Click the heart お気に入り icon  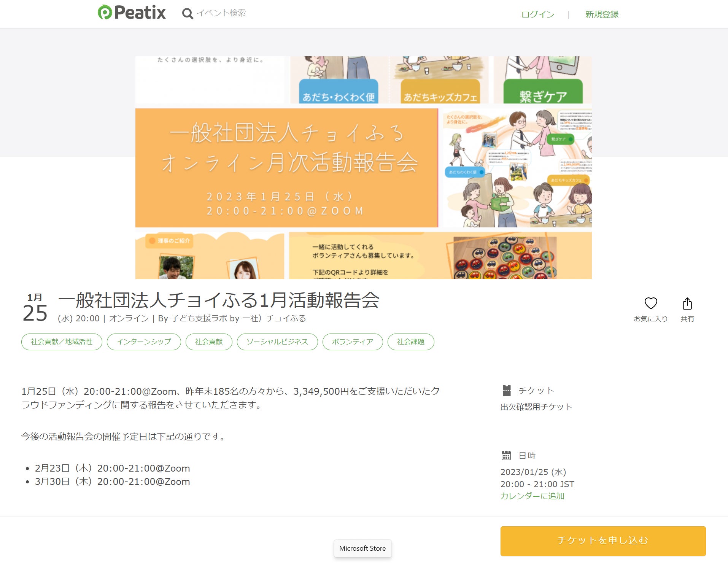pyautogui.click(x=650, y=303)
